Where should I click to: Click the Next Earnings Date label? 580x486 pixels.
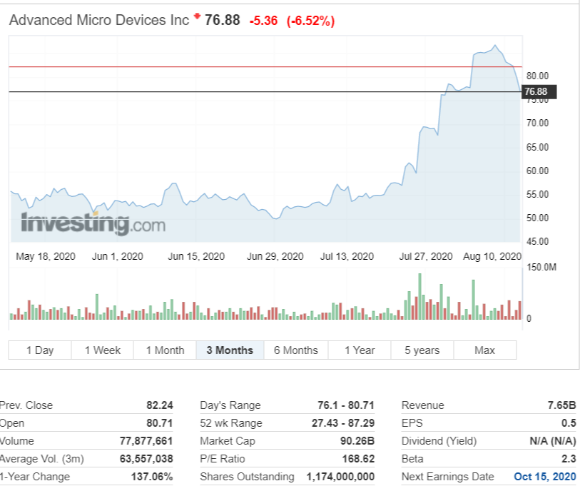pos(448,476)
